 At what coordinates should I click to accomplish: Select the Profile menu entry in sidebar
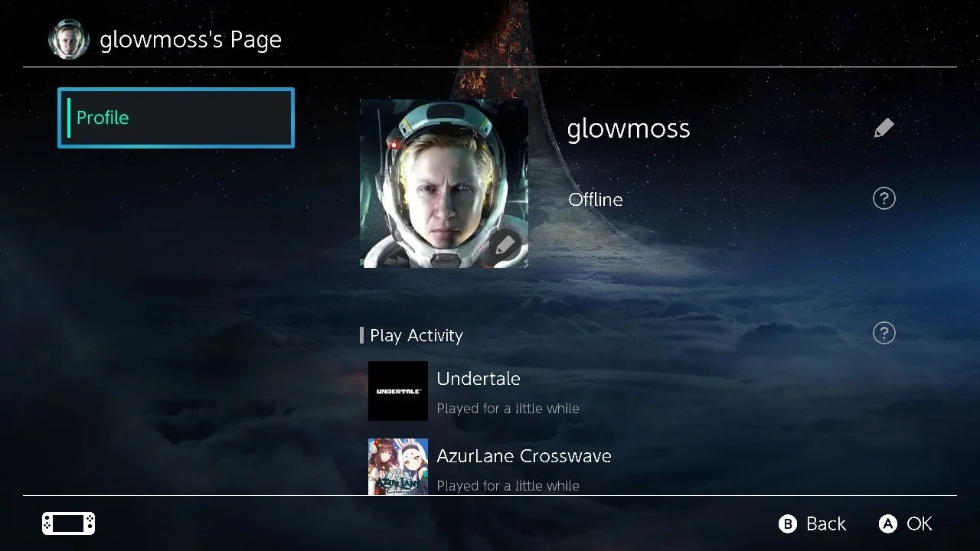175,117
